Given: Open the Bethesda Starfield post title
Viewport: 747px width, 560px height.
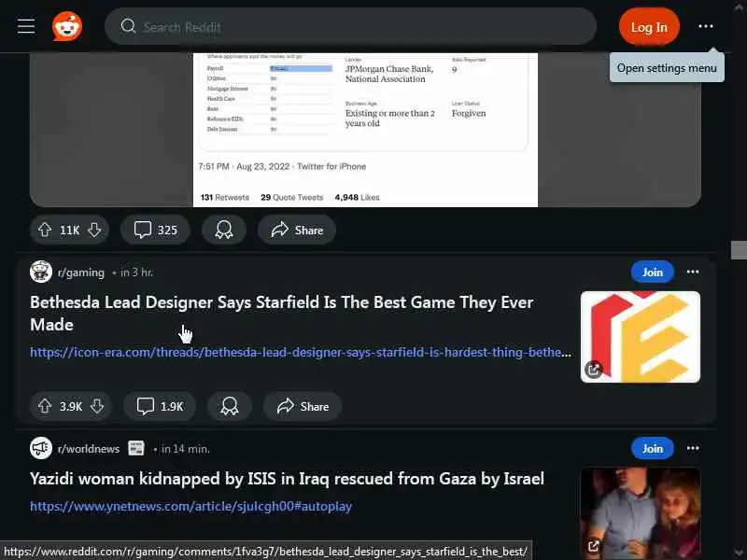Looking at the screenshot, I should (x=282, y=314).
